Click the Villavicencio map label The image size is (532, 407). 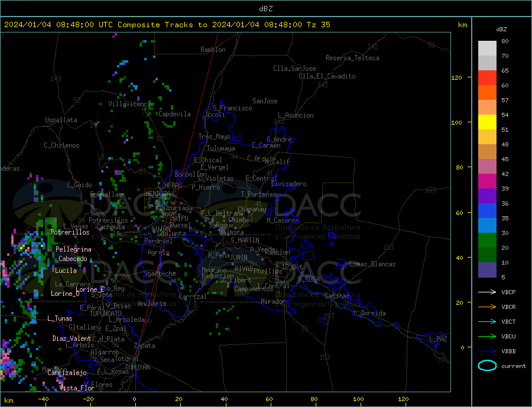[x=131, y=104]
